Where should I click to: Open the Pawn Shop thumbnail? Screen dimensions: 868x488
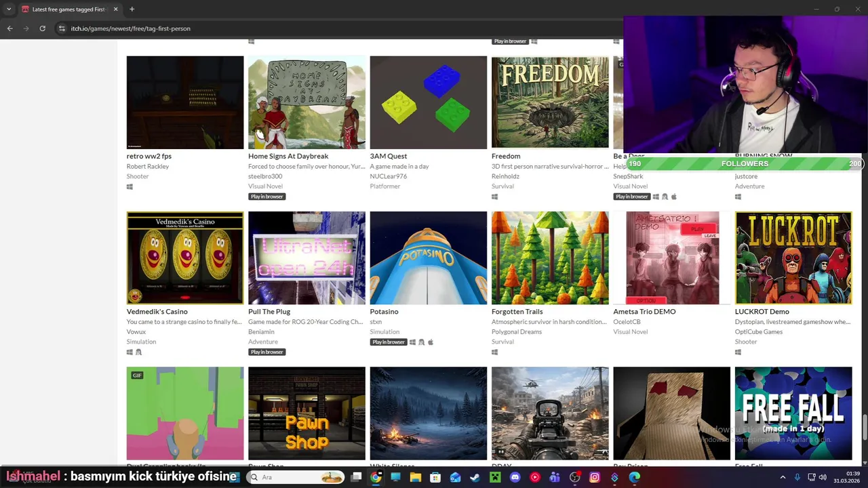point(307,413)
